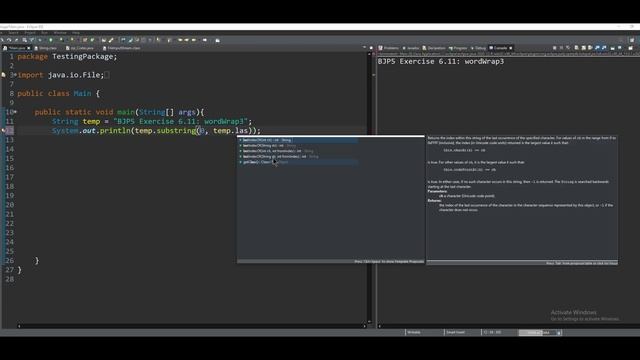Click the toolbar icon left of Run button
The image size is (640, 360).
40,40
